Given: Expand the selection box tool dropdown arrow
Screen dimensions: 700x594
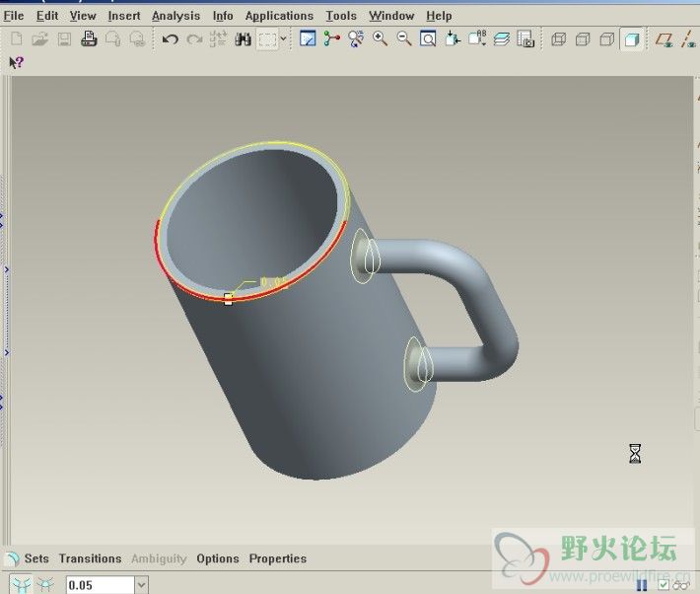Looking at the screenshot, I should [x=283, y=39].
